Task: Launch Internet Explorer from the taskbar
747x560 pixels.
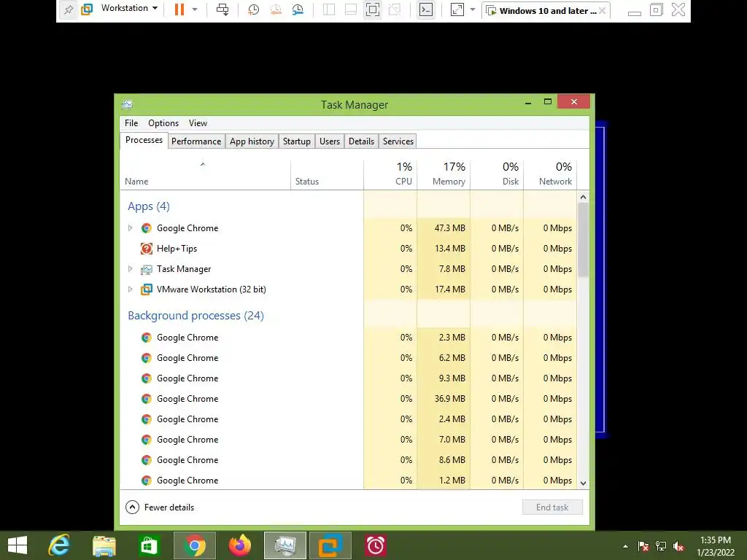Action: 60,545
